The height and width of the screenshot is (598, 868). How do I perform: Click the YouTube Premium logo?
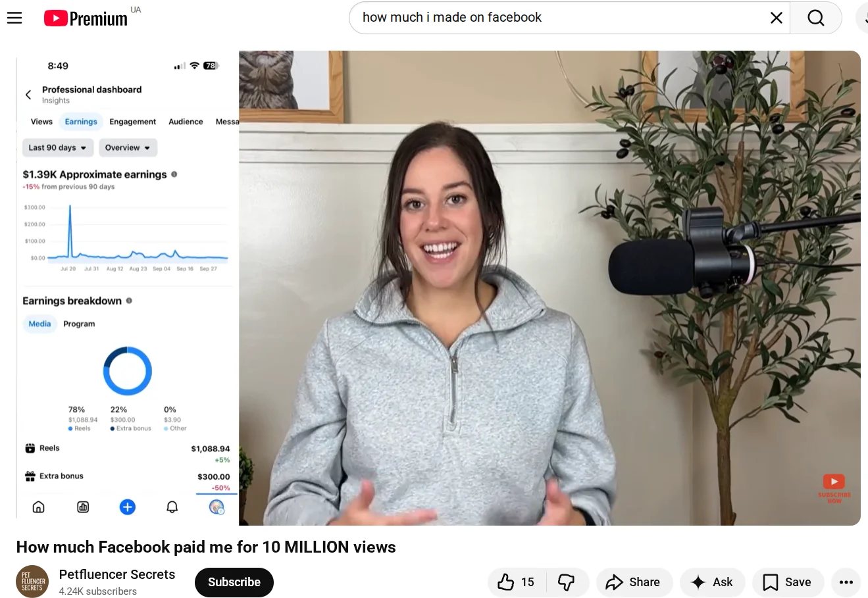[x=86, y=18]
